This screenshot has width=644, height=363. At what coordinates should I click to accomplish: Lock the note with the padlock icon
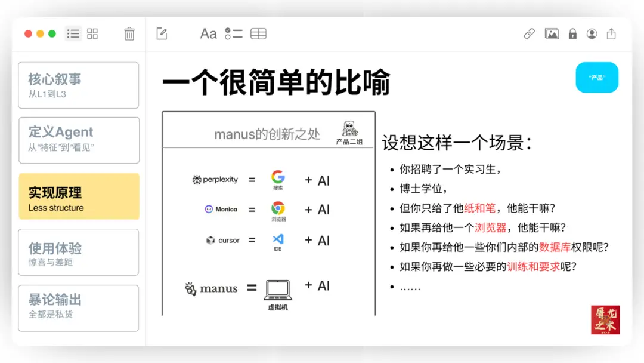572,34
